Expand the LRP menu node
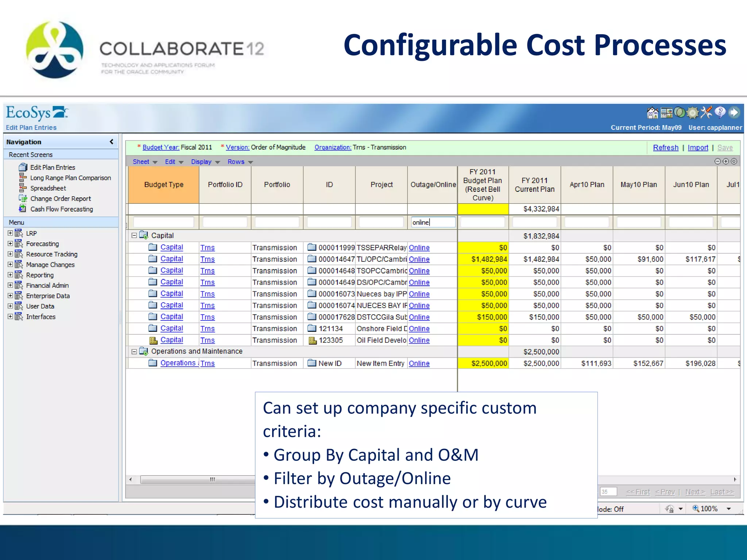This screenshot has width=747, height=560. pos(10,233)
